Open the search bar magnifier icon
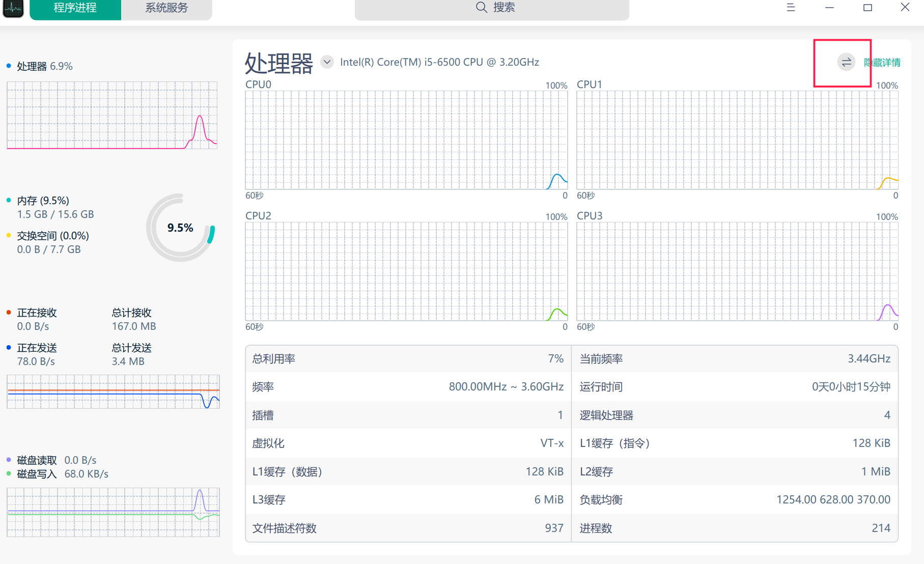The image size is (924, 564). tap(481, 7)
